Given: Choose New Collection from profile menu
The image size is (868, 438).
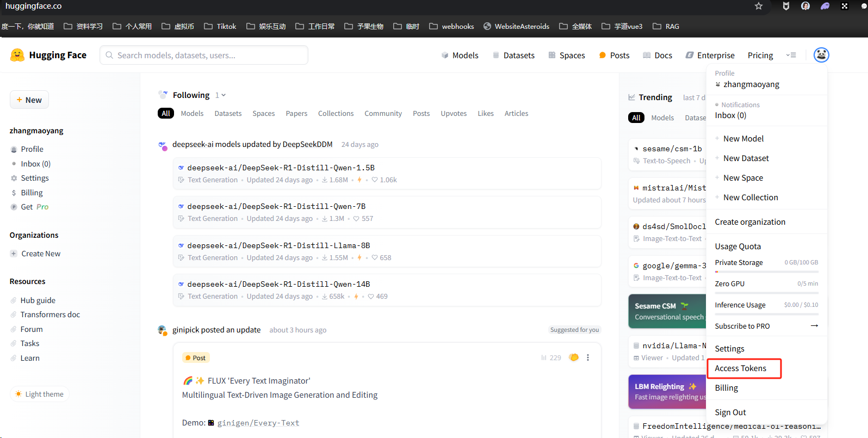Looking at the screenshot, I should point(751,198).
